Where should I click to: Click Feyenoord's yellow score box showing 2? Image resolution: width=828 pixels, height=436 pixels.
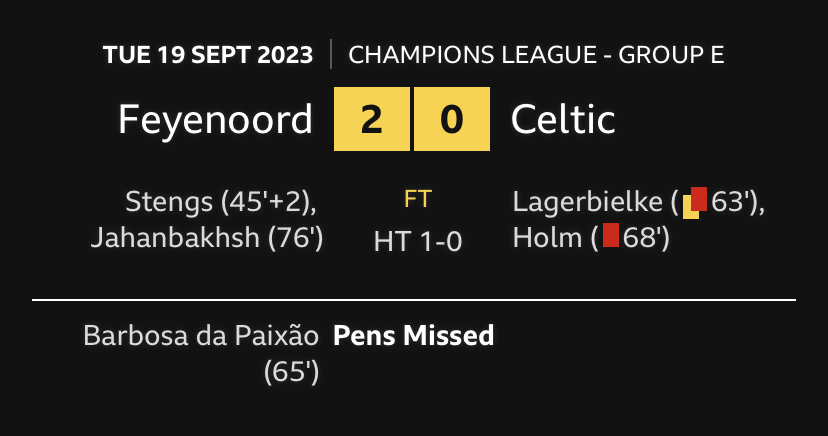pyautogui.click(x=371, y=120)
